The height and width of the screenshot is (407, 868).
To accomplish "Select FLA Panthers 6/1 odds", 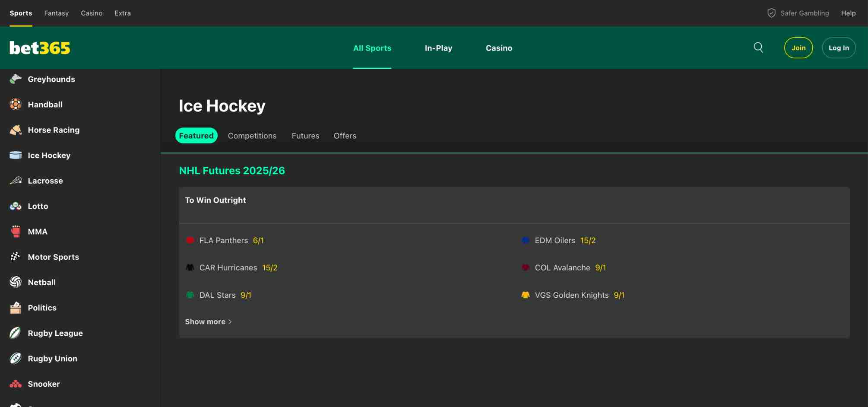I will pyautogui.click(x=258, y=240).
